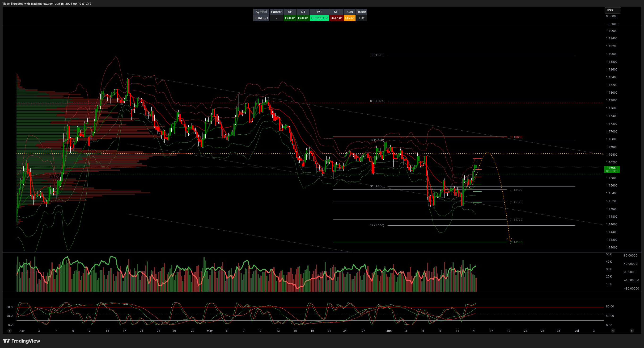Click the D1 column header
644x348 pixels.
pyautogui.click(x=303, y=12)
